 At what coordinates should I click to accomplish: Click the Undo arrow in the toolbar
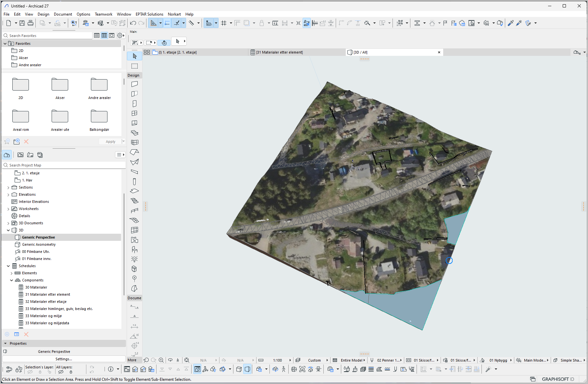click(x=133, y=23)
